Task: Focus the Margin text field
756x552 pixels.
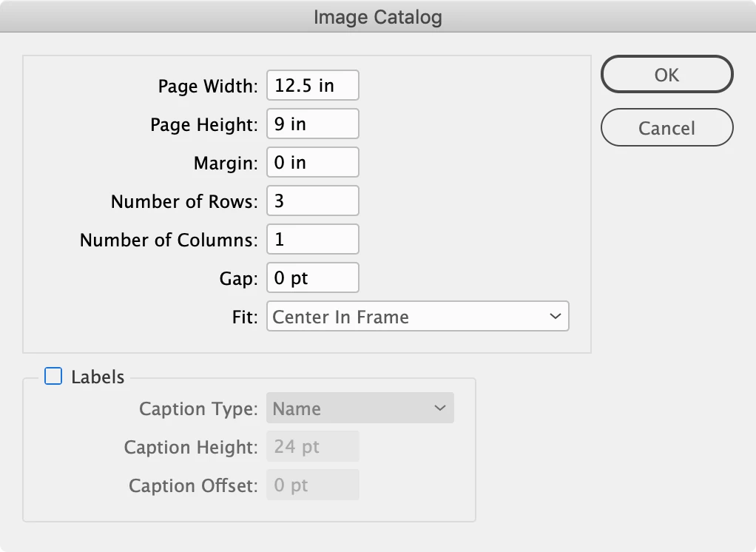Action: 312,163
